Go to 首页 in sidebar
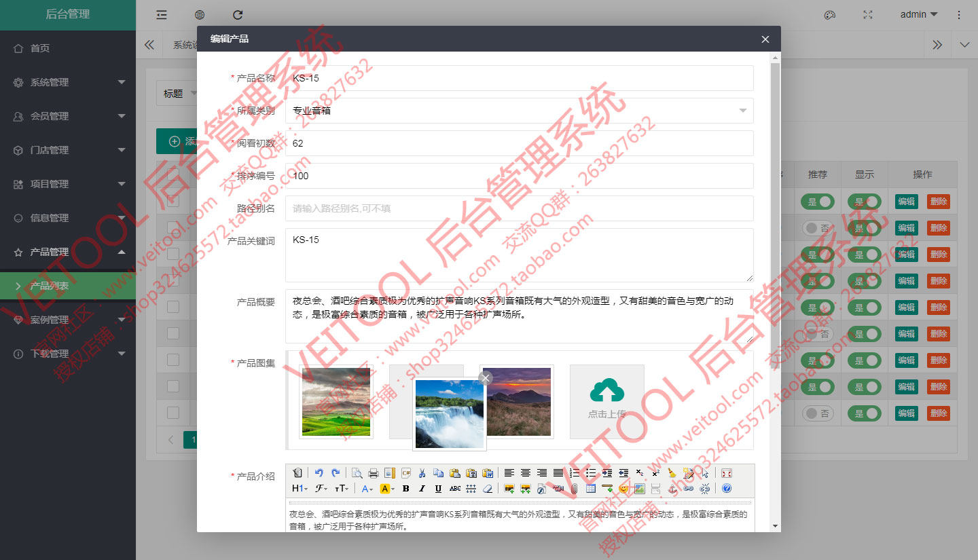 click(68, 48)
